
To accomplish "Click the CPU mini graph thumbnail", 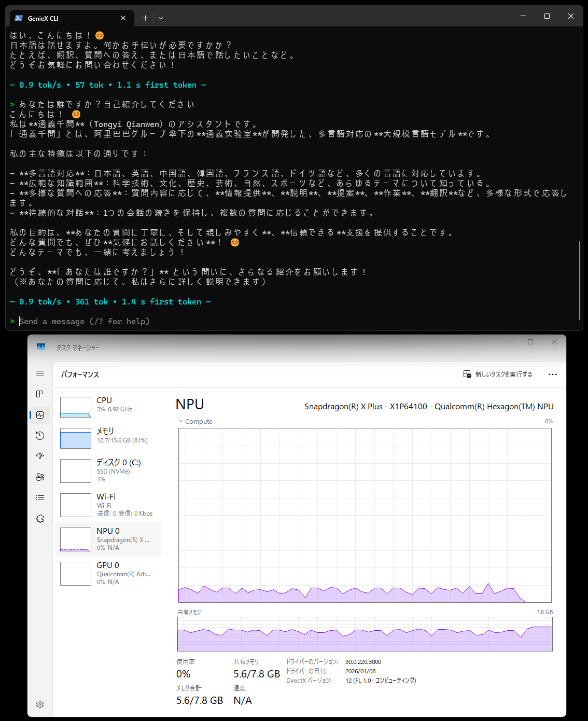I will (76, 407).
